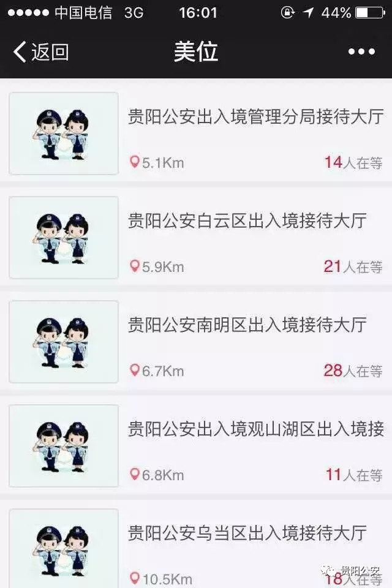
Task: Tap the 28人在等 waiting count
Action: coord(353,371)
